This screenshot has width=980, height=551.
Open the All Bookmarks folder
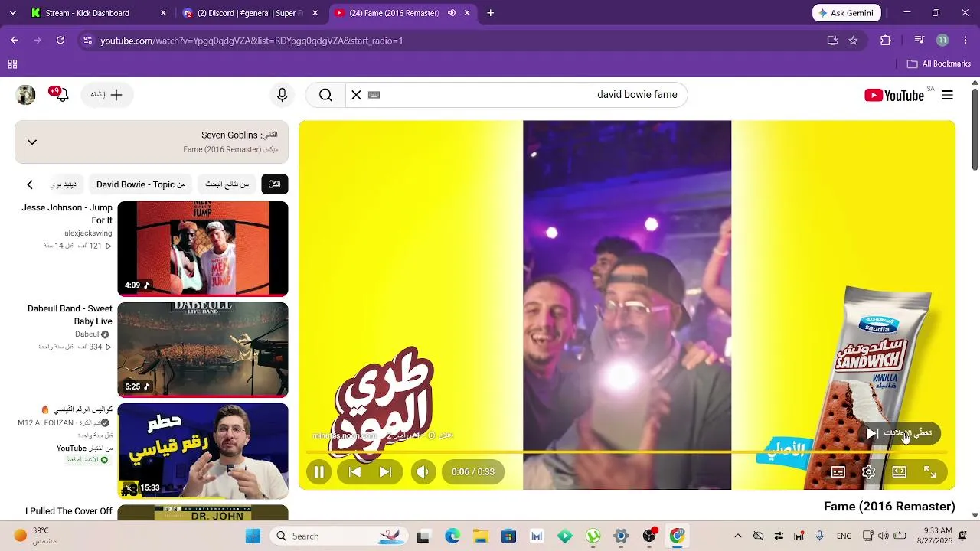coord(939,64)
